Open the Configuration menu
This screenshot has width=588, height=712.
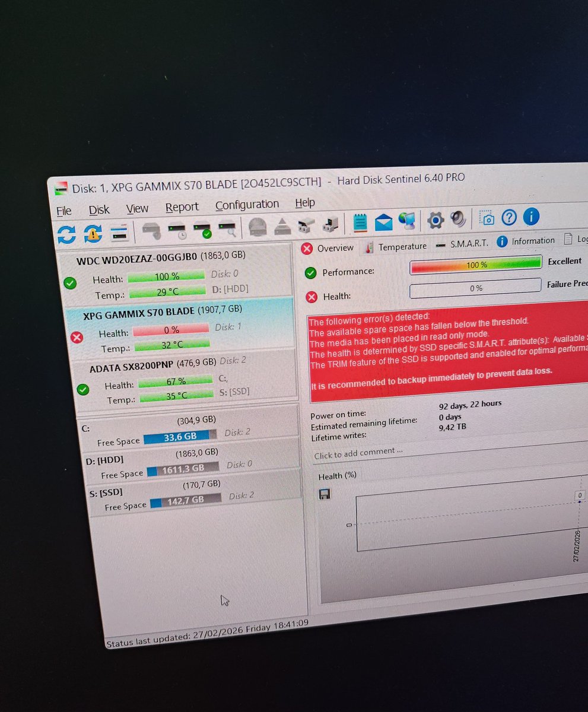click(247, 205)
